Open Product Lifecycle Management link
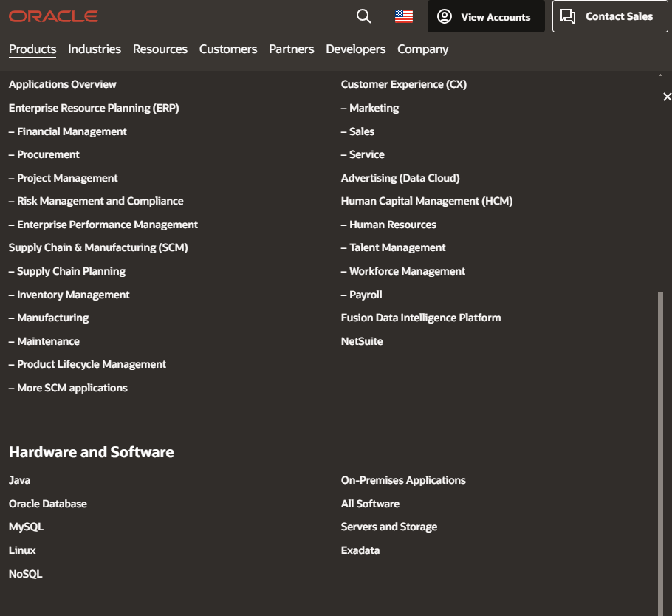 coord(87,364)
